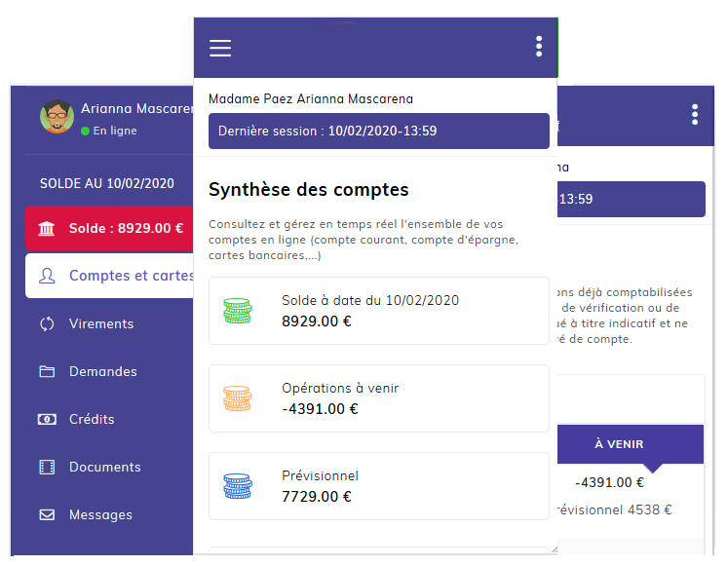Click Arianna's profile avatar
This screenshot has height=566, width=728.
pyautogui.click(x=57, y=117)
